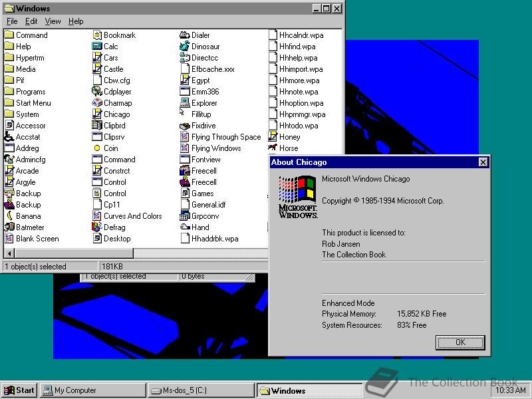This screenshot has width=532, height=399.
Task: Select the Directcc icon
Action: (x=185, y=58)
